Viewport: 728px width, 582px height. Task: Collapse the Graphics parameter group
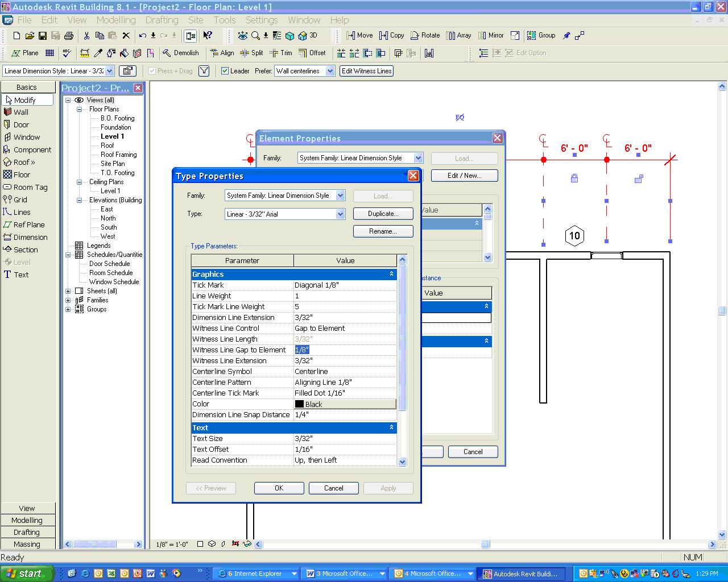pyautogui.click(x=391, y=274)
